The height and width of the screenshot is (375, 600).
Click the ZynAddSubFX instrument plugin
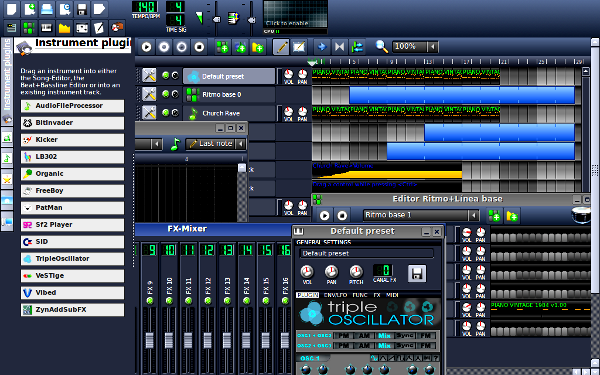click(72, 310)
